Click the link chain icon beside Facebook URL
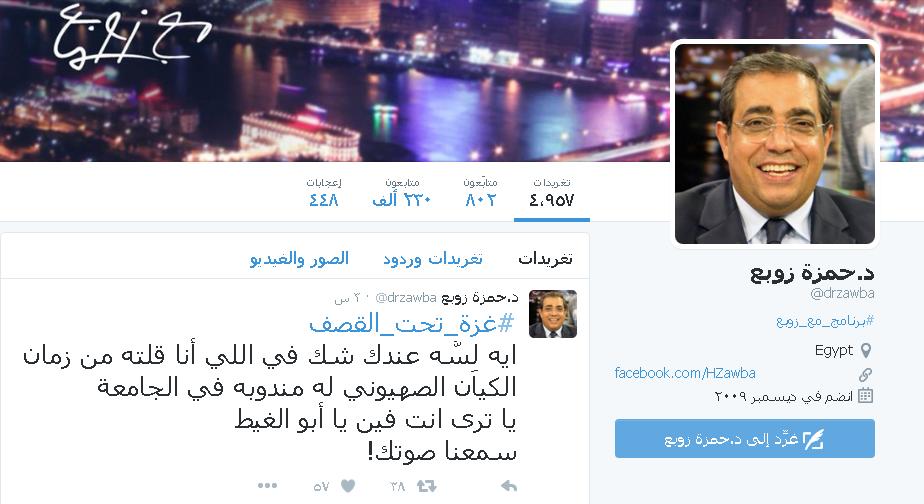 tap(865, 374)
